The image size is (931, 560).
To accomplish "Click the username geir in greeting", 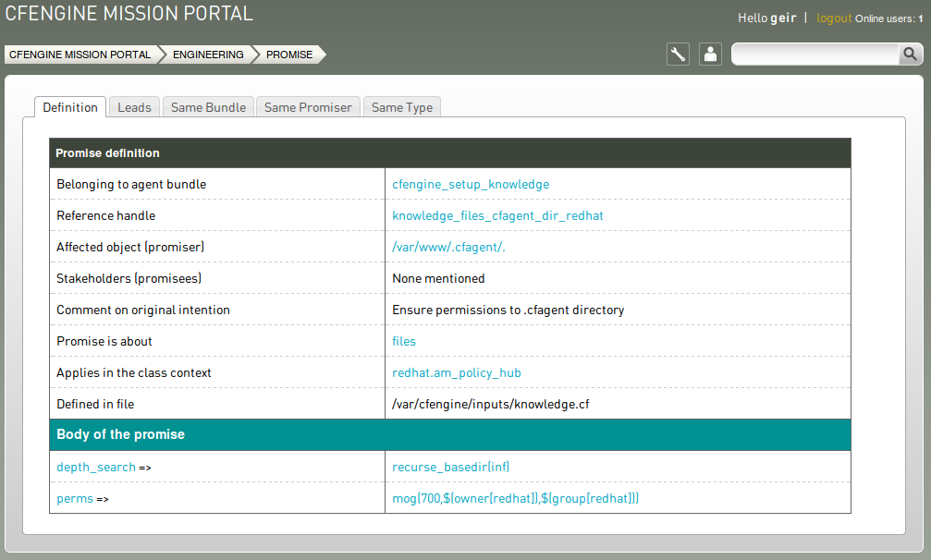I will click(x=783, y=18).
